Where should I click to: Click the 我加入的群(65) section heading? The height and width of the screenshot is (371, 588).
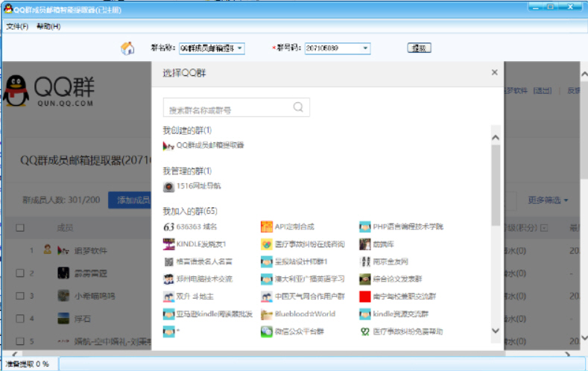pyautogui.click(x=190, y=212)
